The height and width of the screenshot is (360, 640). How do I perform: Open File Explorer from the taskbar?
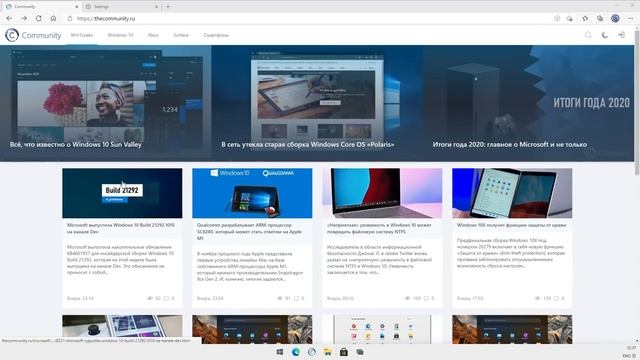coord(327,352)
